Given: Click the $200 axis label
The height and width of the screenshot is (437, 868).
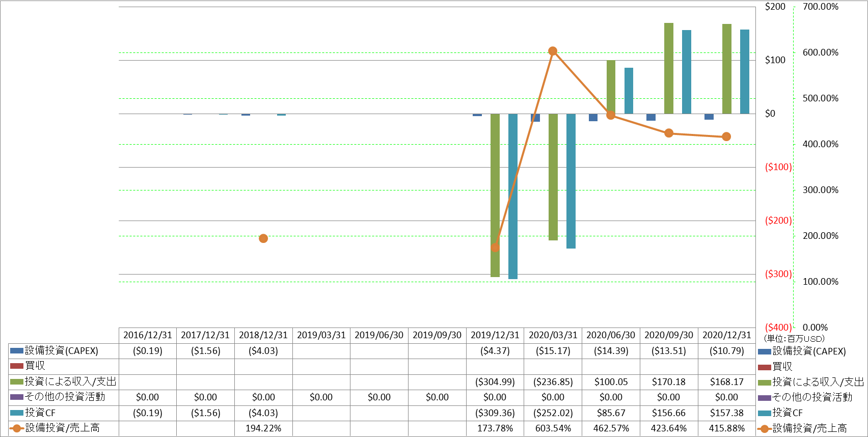Looking at the screenshot, I should (x=775, y=7).
